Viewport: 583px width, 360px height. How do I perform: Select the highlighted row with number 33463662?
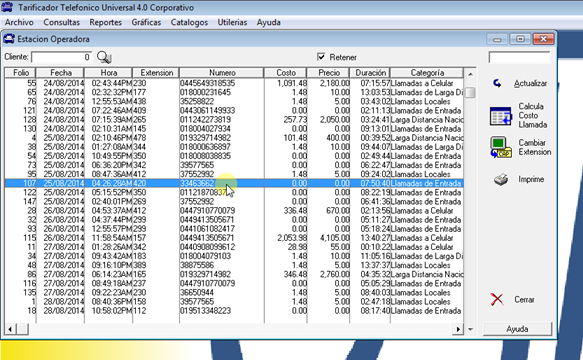point(234,183)
